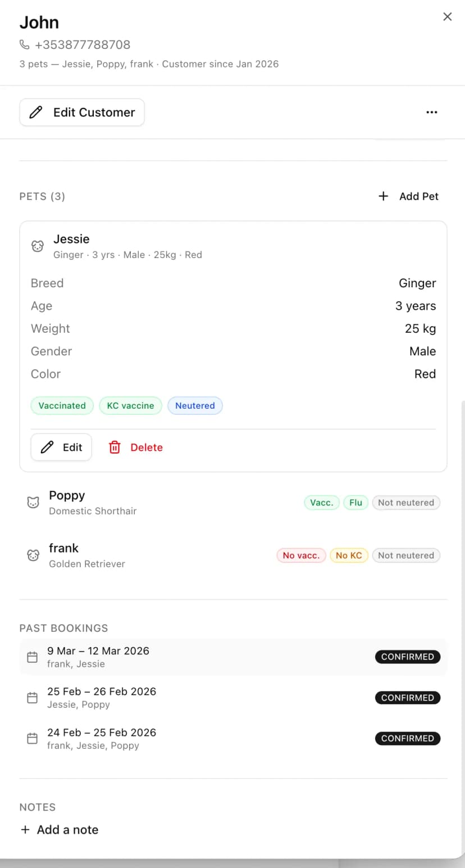Click the dog icon beside frank
Image resolution: width=465 pixels, height=868 pixels.
point(33,555)
